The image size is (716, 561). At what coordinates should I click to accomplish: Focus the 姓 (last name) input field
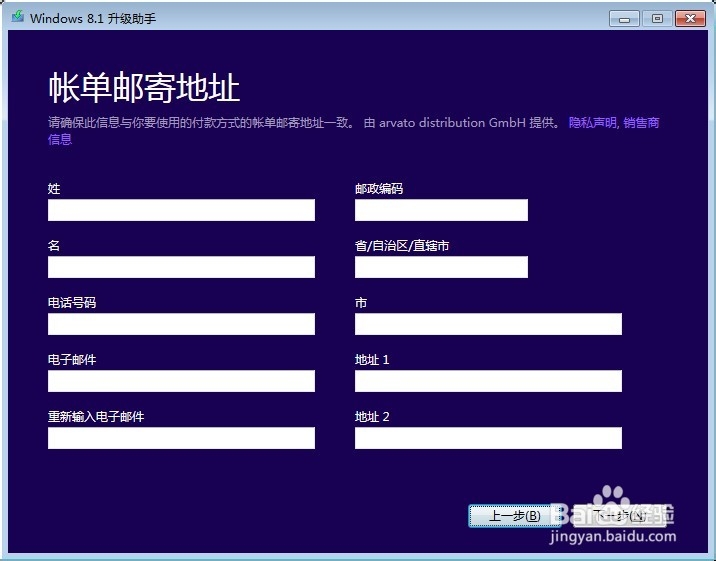pos(181,210)
